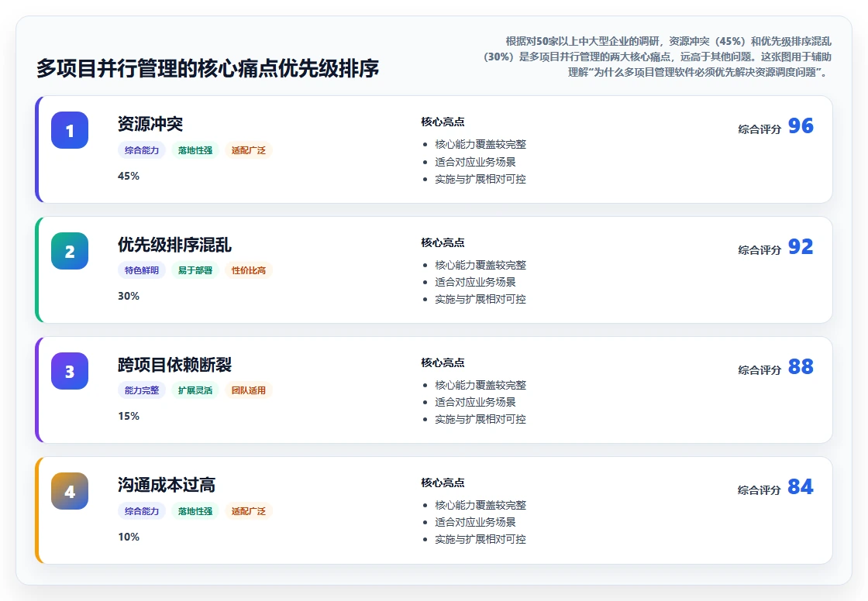Click the score 84

pyautogui.click(x=801, y=487)
